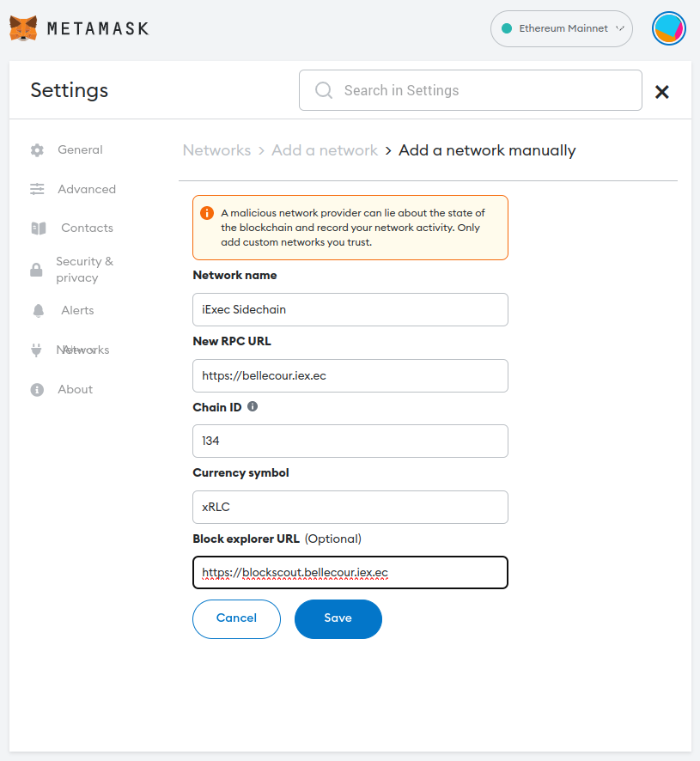Open the Security & privacy settings tab
The width and height of the screenshot is (700, 761).
pos(84,270)
